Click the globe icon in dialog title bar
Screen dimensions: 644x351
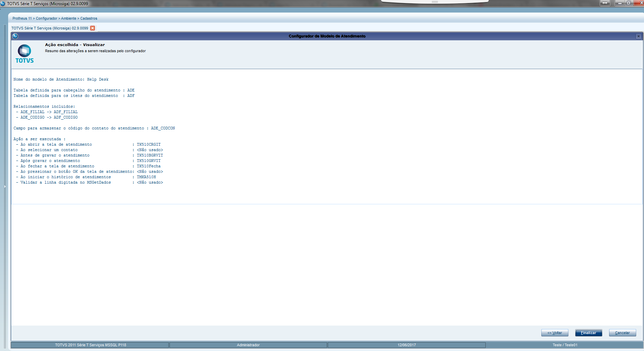pos(15,36)
